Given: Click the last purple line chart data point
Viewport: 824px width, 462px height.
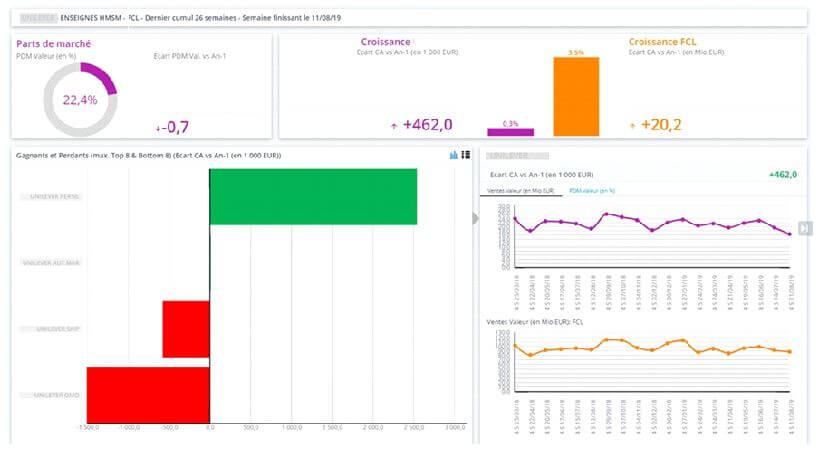Looking at the screenshot, I should tap(790, 234).
